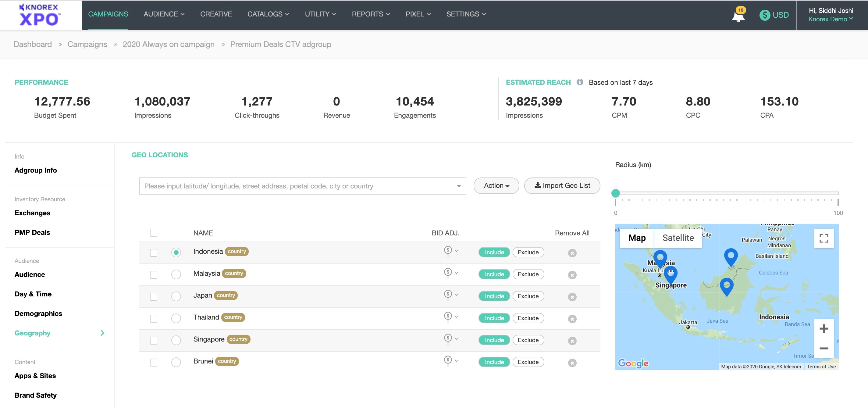Expand the Audience menu
Image resolution: width=868 pixels, height=408 pixels.
(164, 14)
